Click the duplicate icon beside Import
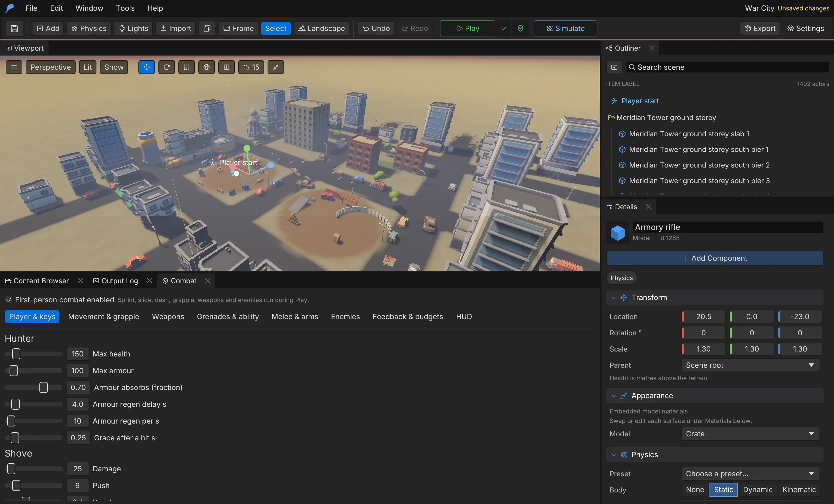The width and height of the screenshot is (834, 504). (207, 28)
